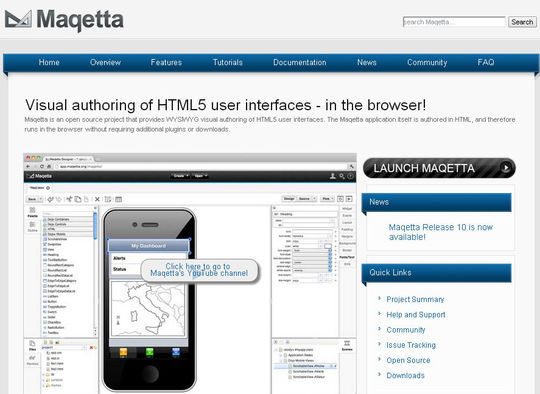Open Community in the top navigation bar
Viewport: 540px width, 394px height.
point(427,62)
